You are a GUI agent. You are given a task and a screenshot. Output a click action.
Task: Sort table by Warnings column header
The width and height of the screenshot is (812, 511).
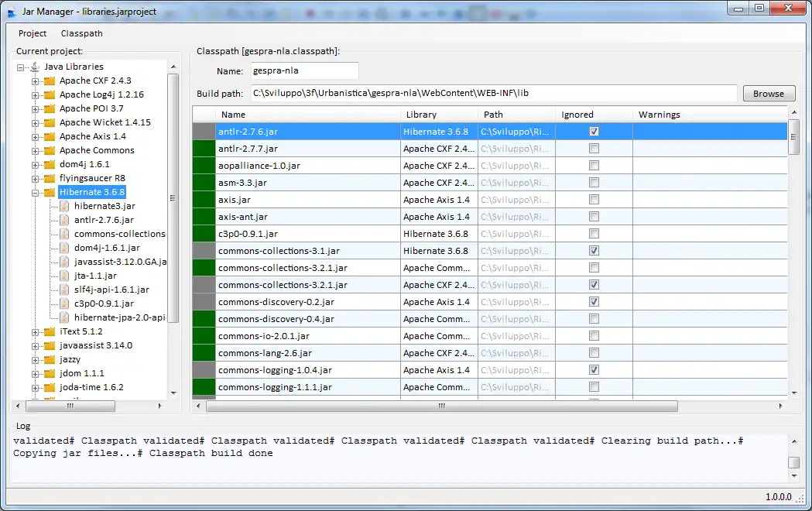710,115
